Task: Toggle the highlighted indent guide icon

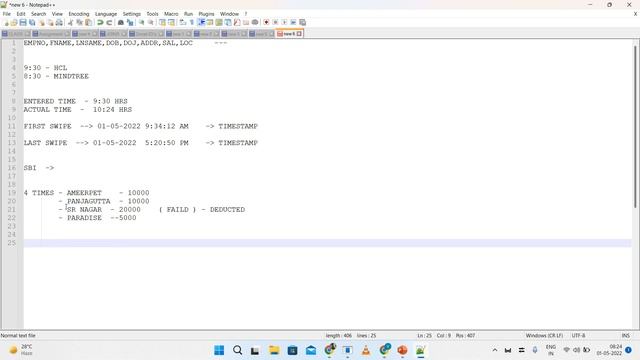Action: click(201, 22)
